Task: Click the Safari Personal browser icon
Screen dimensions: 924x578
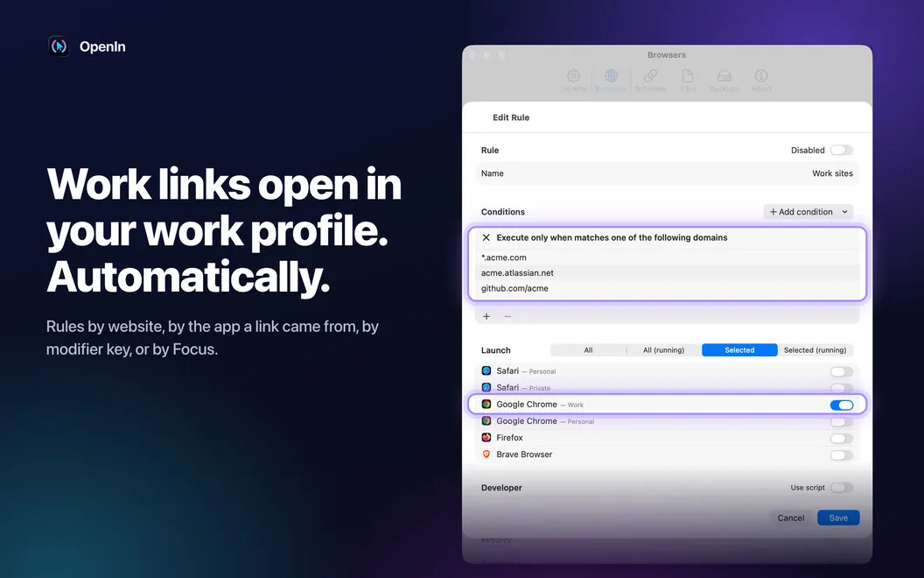Action: [x=486, y=371]
